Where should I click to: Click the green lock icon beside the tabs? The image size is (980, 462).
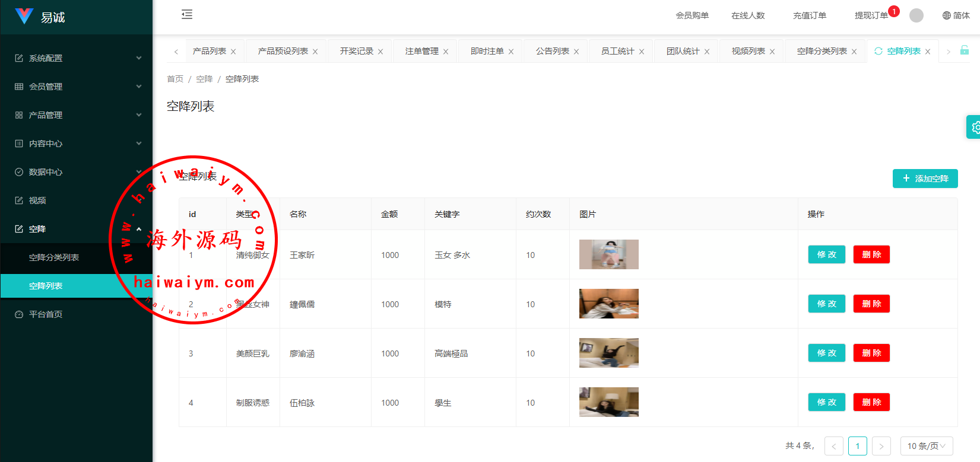(965, 51)
